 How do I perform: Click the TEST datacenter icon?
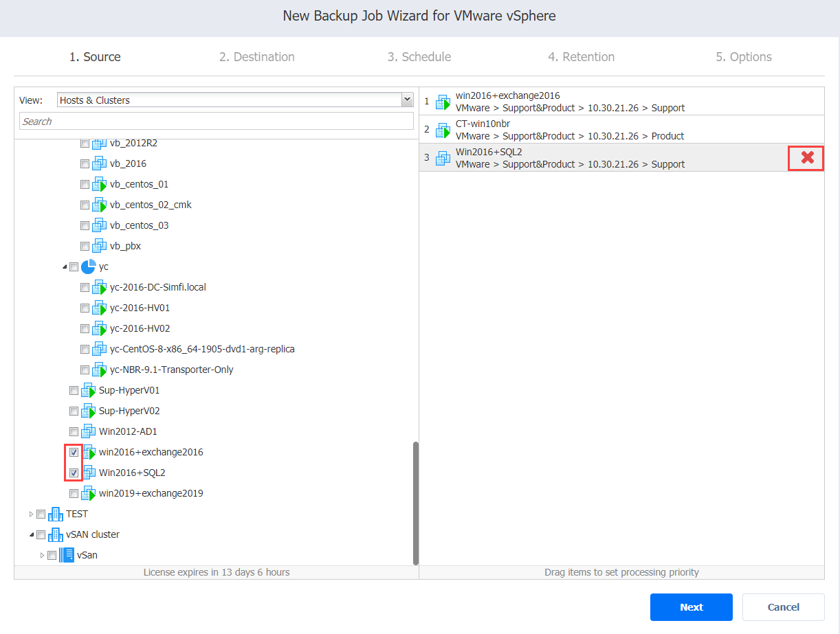55,514
